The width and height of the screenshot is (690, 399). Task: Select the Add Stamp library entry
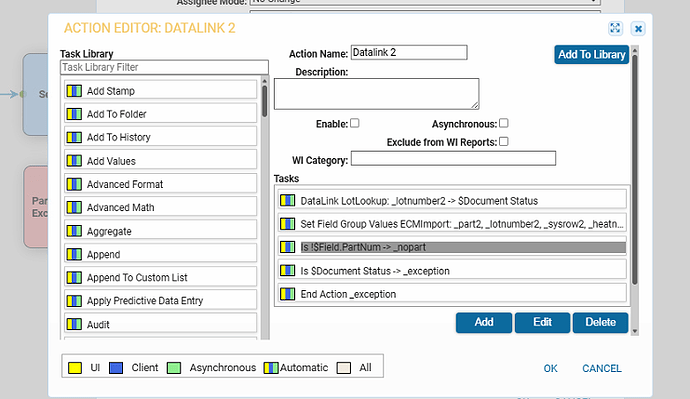(x=161, y=91)
